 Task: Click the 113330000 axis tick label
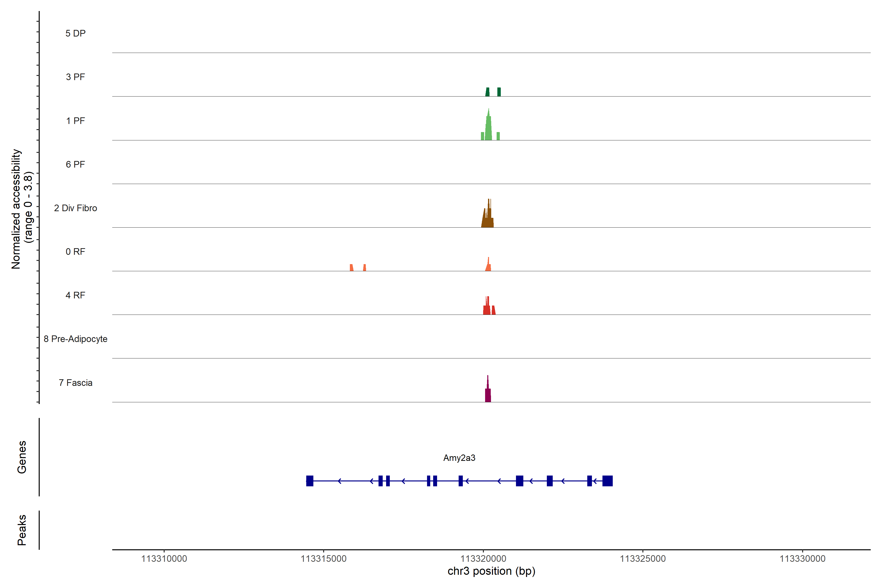point(803,559)
